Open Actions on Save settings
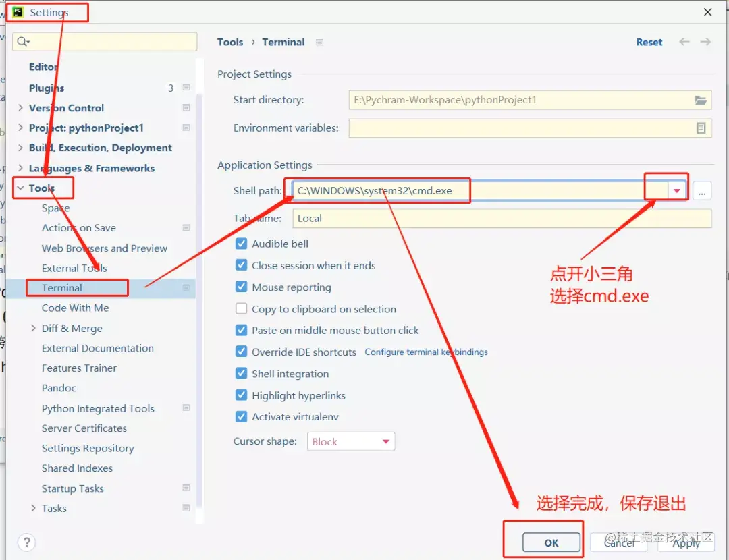Image resolution: width=729 pixels, height=560 pixels. [78, 228]
